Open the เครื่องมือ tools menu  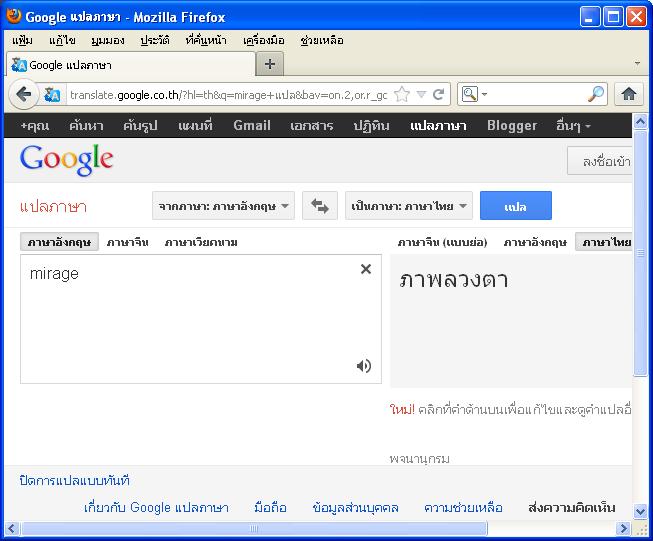pyautogui.click(x=264, y=40)
